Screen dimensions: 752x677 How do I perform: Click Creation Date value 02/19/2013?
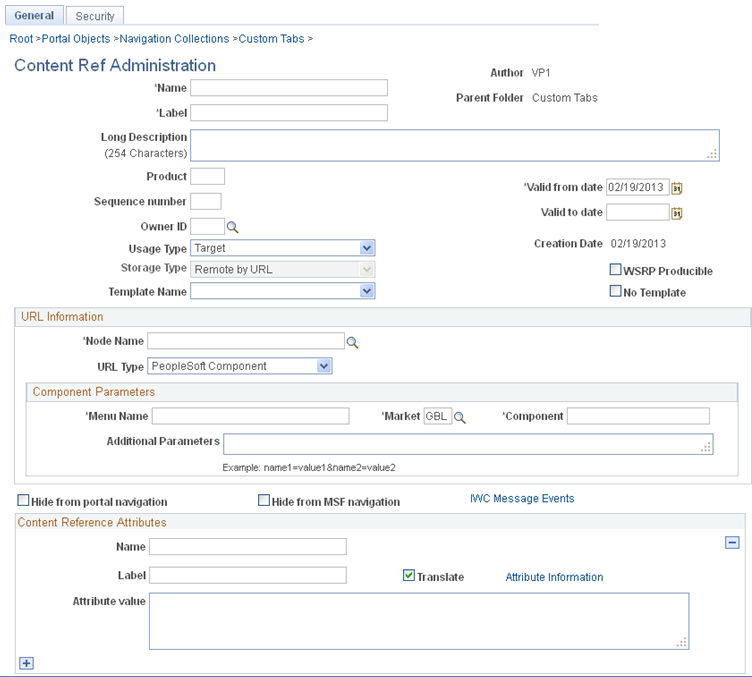[638, 244]
